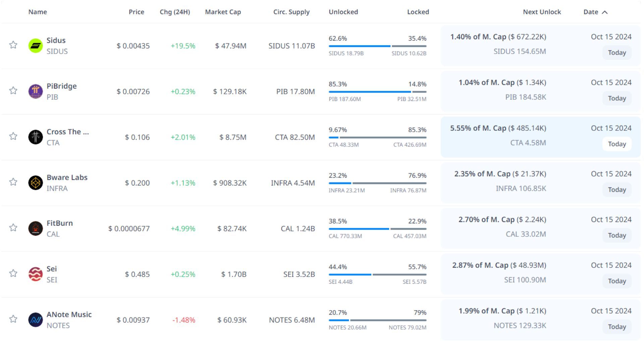Viewport: 644px width, 341px height.
Task: Toggle Date sort order arrow
Action: click(605, 12)
